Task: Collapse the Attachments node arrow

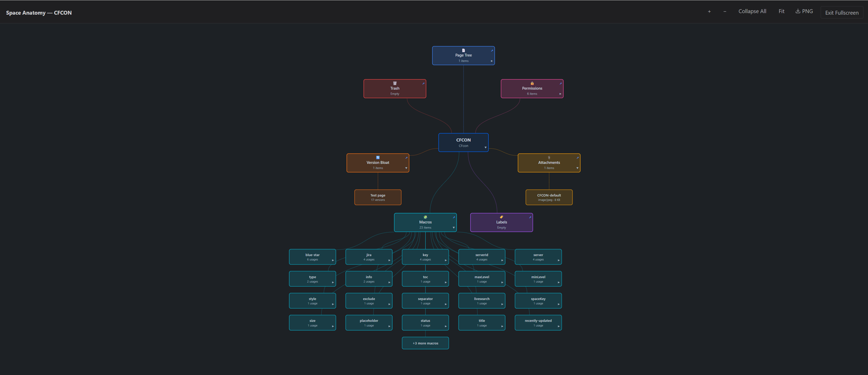Action: click(x=577, y=168)
